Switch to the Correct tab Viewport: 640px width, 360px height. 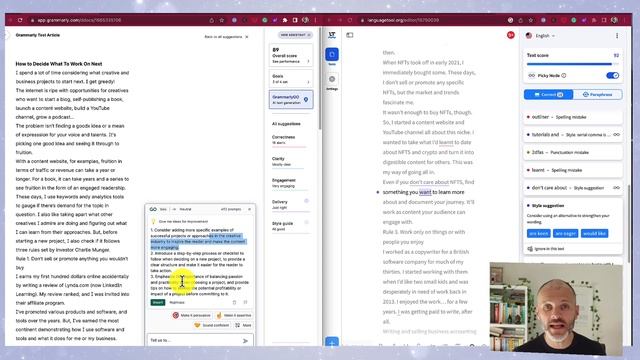click(x=549, y=95)
